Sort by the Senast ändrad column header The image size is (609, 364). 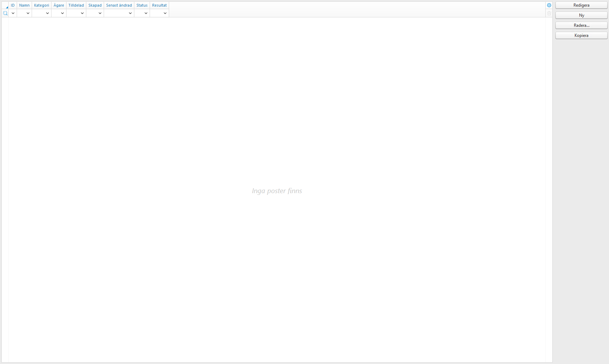119,5
